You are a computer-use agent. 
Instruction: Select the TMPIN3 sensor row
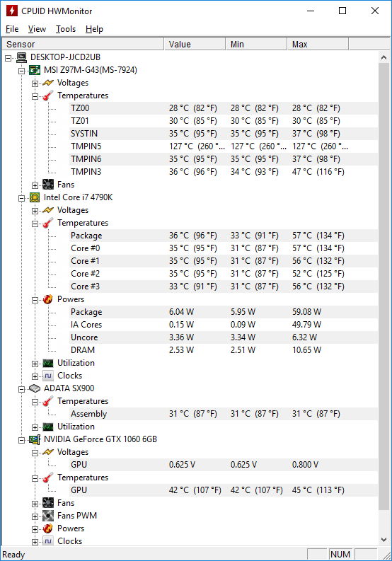coord(224,172)
